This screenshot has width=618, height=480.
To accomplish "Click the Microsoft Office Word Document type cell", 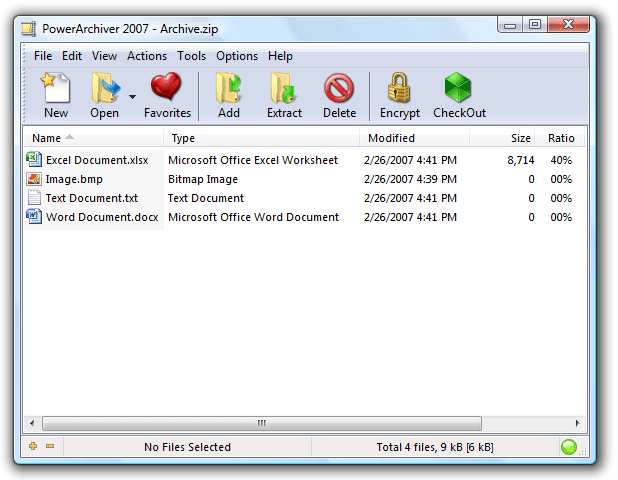I will [253, 217].
